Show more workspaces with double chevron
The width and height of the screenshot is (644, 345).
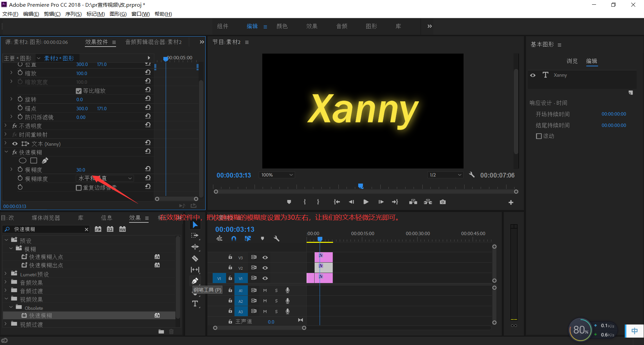click(430, 26)
